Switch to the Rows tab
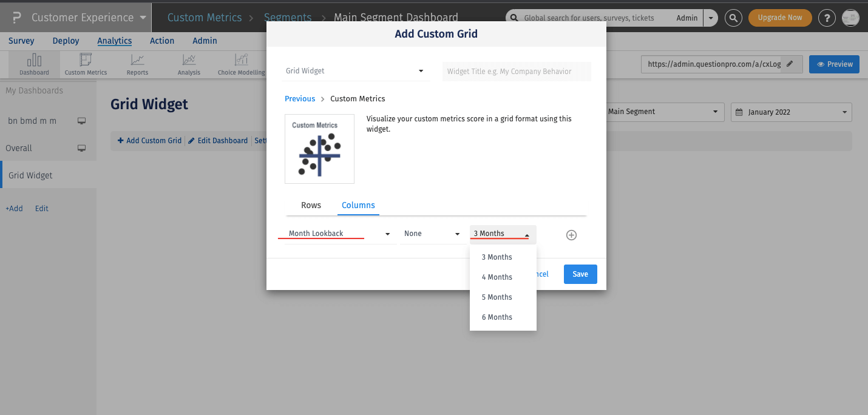The width and height of the screenshot is (868, 415). pos(311,205)
